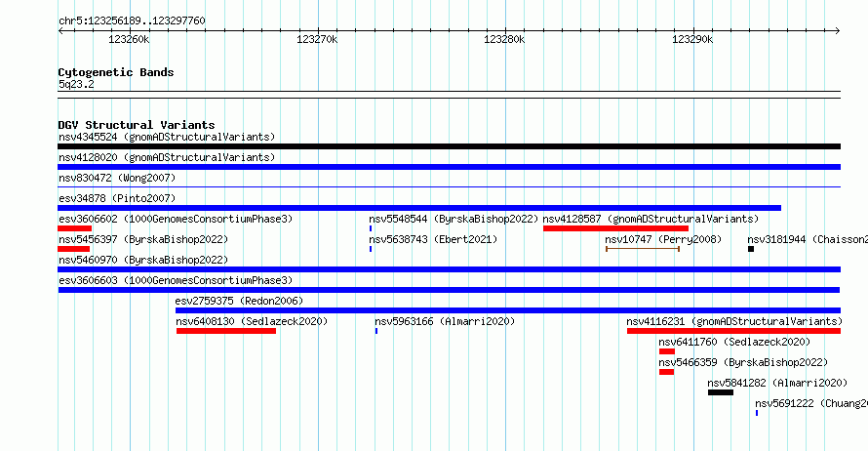Click the Cytogenetic Bands track title
This screenshot has width=868, height=451.
pyautogui.click(x=116, y=72)
